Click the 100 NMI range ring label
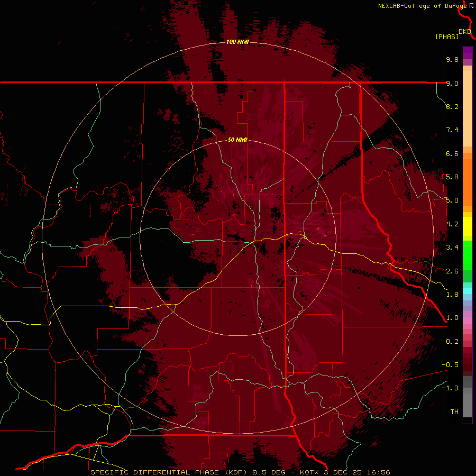 [x=237, y=42]
